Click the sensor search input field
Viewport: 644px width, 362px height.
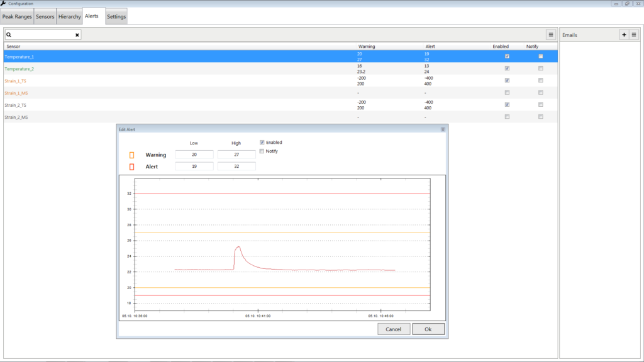(x=43, y=35)
